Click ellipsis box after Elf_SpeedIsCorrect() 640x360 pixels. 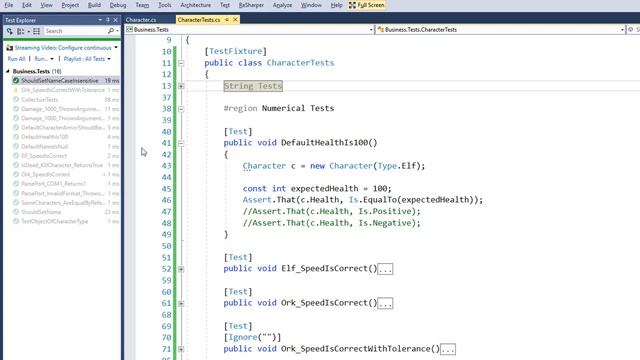point(385,269)
